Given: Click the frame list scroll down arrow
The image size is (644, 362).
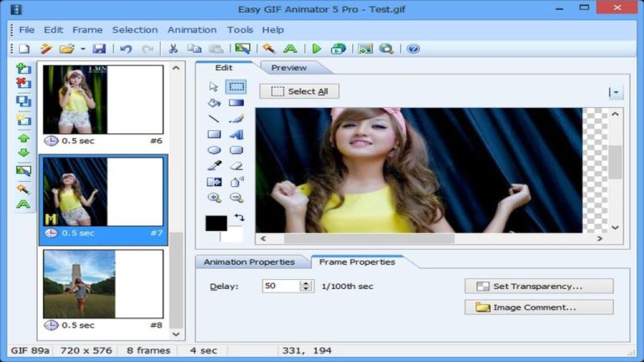Looking at the screenshot, I should pyautogui.click(x=176, y=334).
